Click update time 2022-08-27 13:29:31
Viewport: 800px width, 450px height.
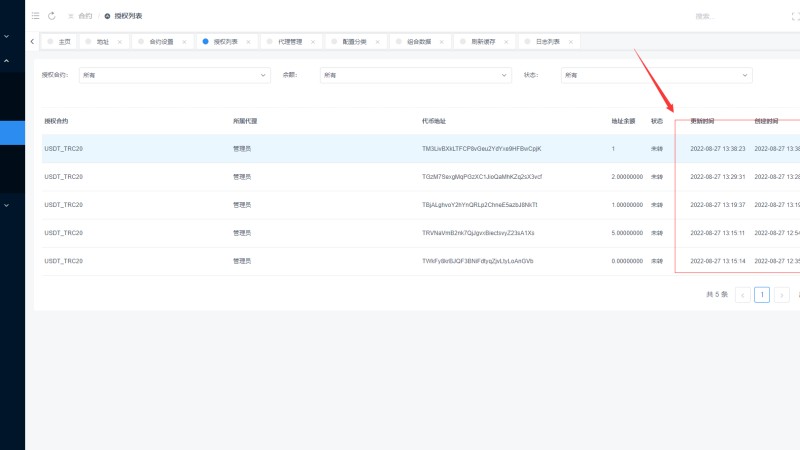[x=717, y=177]
